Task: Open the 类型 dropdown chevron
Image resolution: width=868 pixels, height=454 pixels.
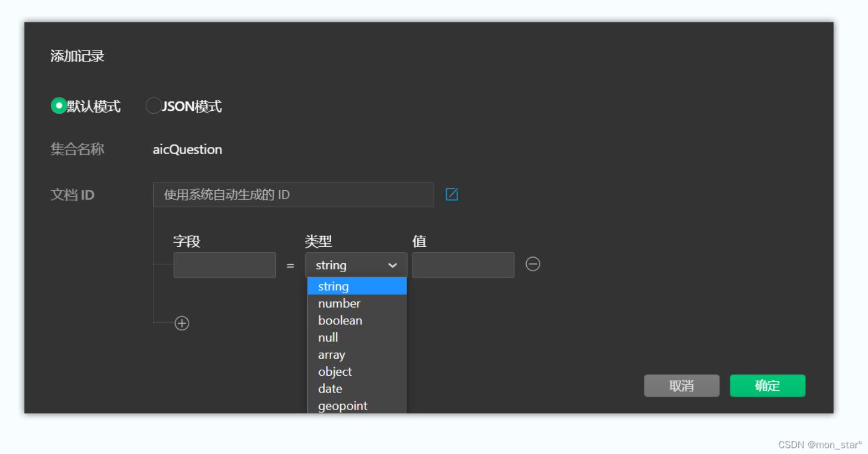Action: (x=393, y=265)
